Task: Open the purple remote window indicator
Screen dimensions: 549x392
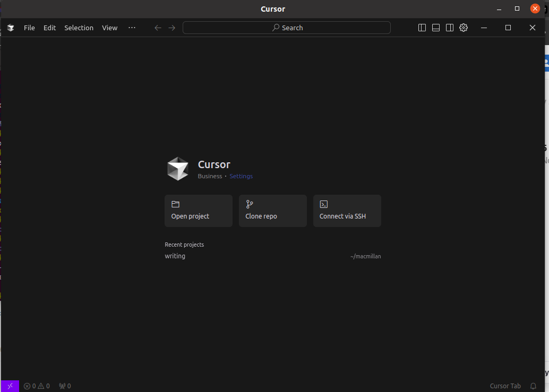Action: [x=10, y=386]
